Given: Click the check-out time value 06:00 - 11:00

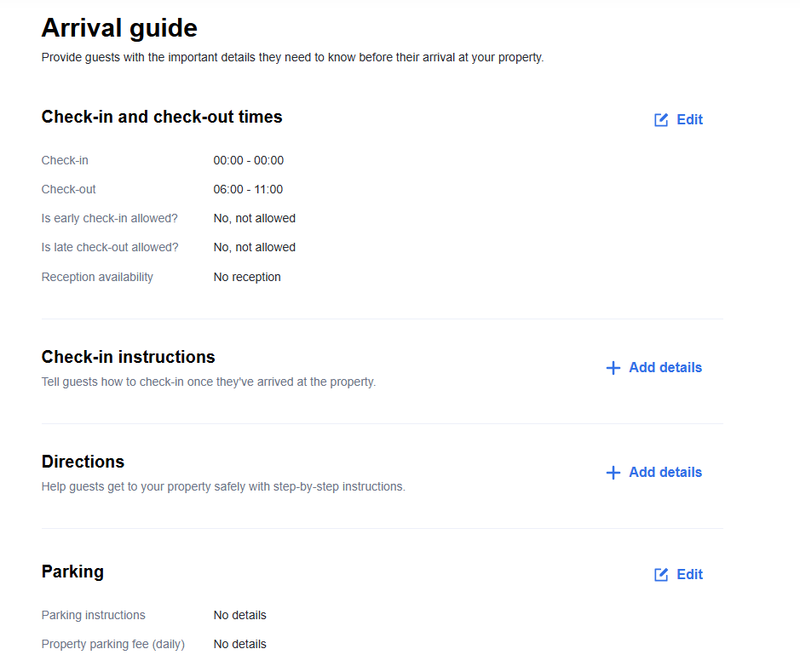Looking at the screenshot, I should [x=249, y=189].
